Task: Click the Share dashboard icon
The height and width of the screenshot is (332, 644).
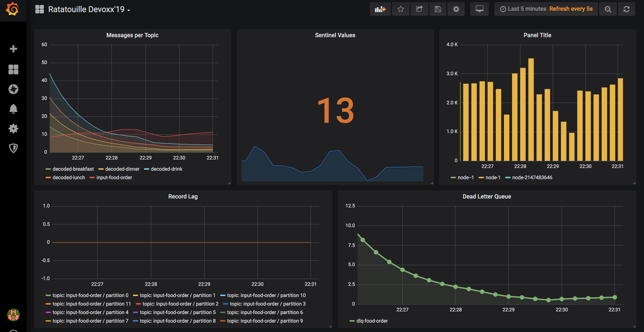Action: [x=419, y=9]
